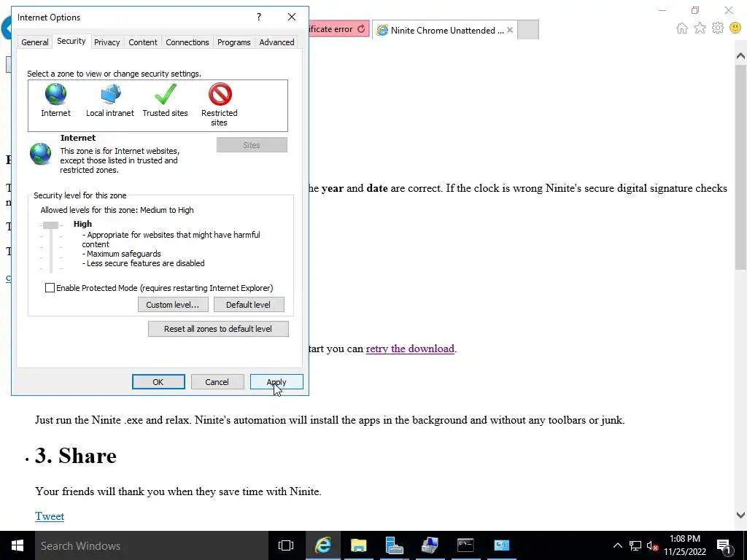747x560 pixels.
Task: Click Cancel in Internet Options
Action: coord(217,382)
